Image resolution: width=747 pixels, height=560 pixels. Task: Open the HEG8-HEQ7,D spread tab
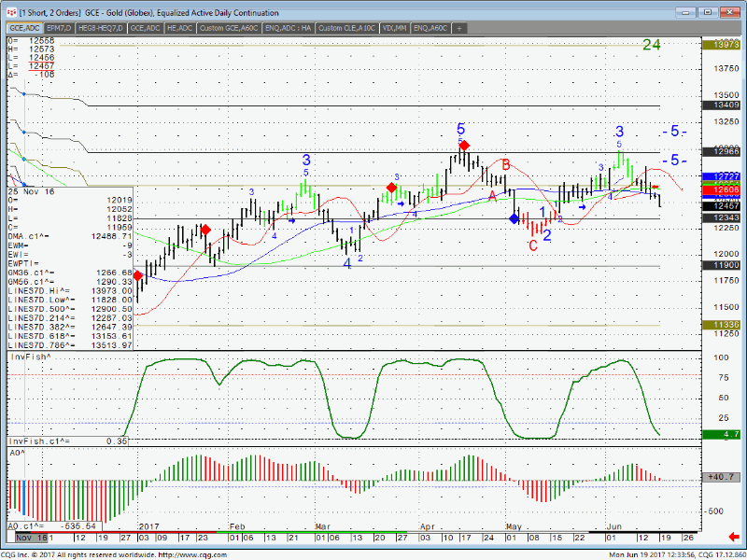click(101, 28)
